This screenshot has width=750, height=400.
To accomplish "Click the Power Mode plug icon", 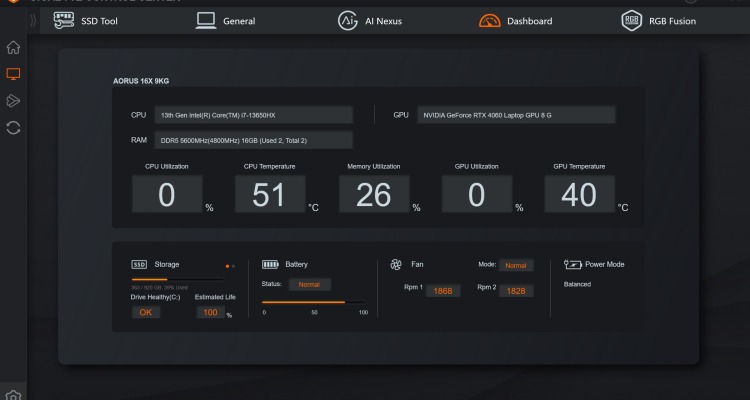I will tap(573, 265).
